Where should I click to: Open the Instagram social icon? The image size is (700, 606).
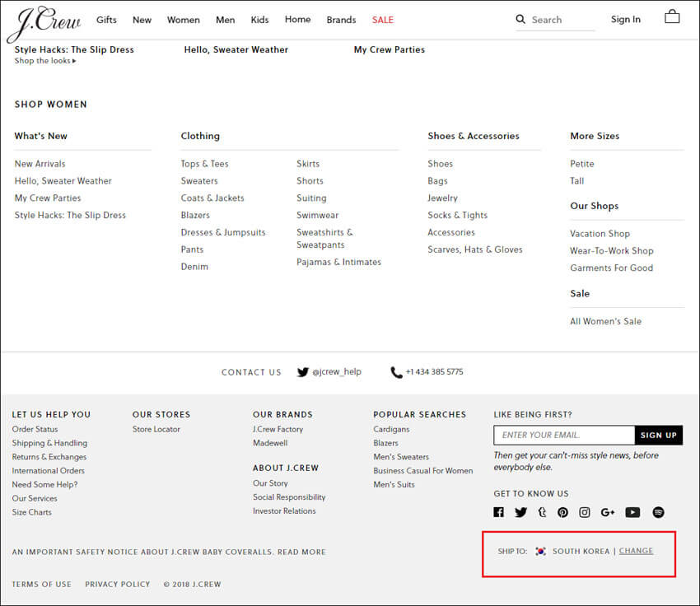point(585,512)
